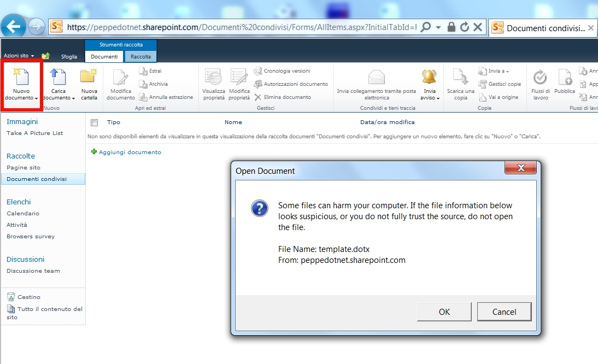Click the Carica documento ribbon icon
This screenshot has width=598, height=364.
[x=58, y=77]
